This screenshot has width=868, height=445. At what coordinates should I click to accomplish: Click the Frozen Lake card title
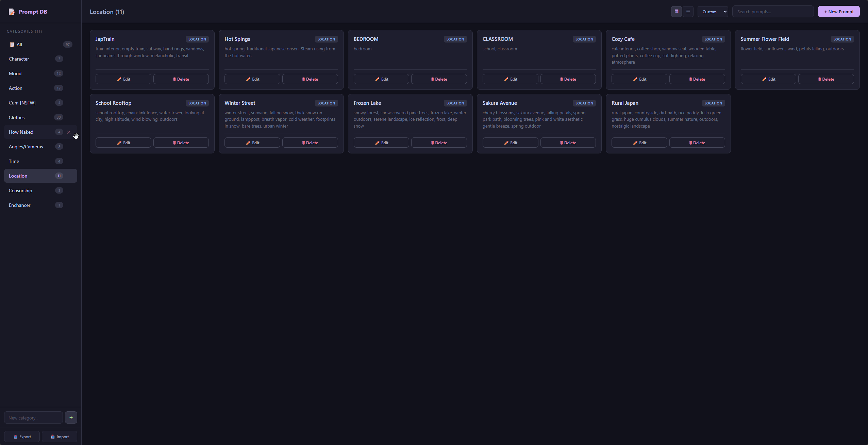[x=367, y=103]
